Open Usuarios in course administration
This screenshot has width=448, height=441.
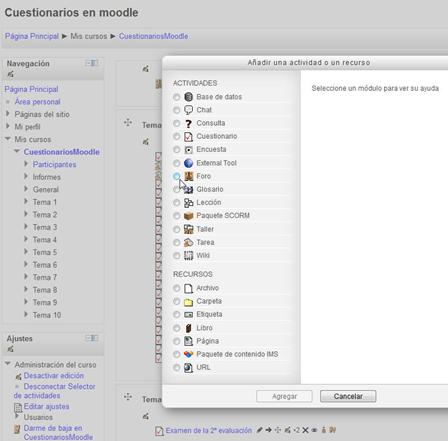click(x=38, y=417)
